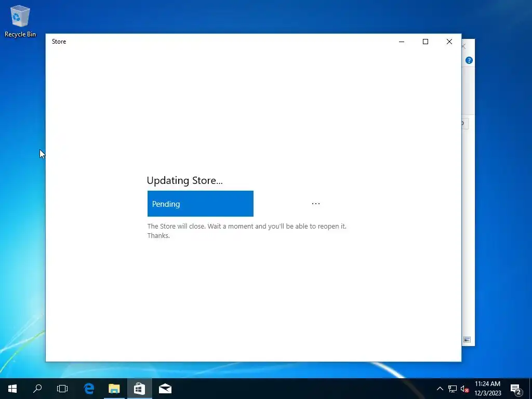Screen dimensions: 532x399
Task: Minimize the Store window
Action: (x=402, y=42)
